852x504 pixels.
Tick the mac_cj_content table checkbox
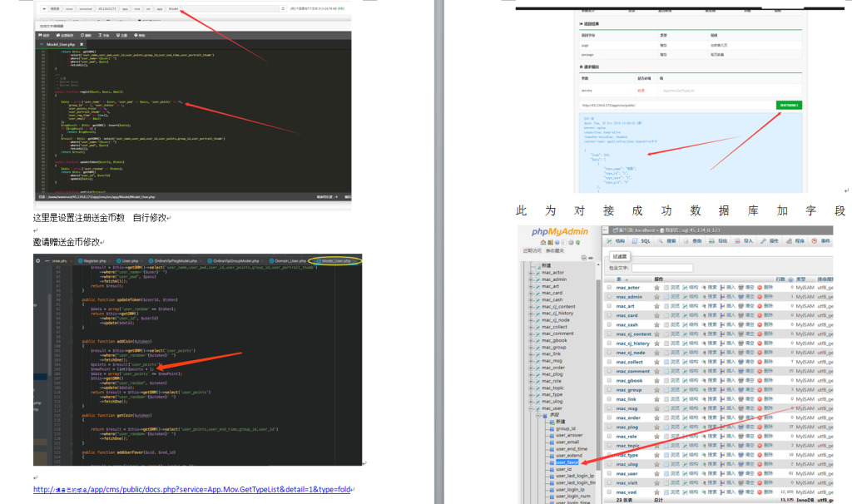609,334
